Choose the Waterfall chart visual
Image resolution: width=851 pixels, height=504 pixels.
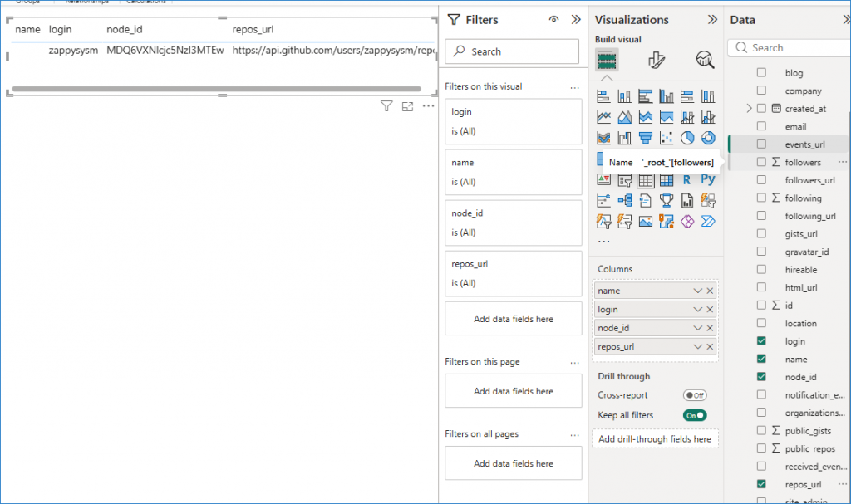625,139
